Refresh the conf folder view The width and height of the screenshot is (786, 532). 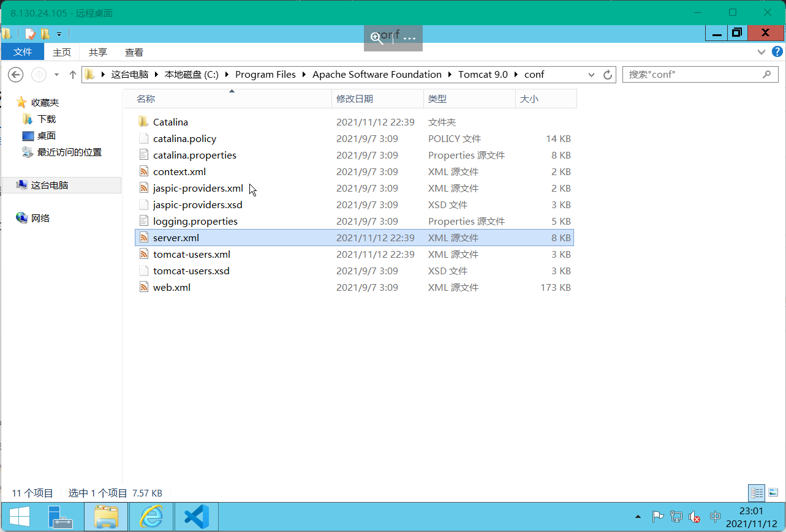[x=608, y=75]
